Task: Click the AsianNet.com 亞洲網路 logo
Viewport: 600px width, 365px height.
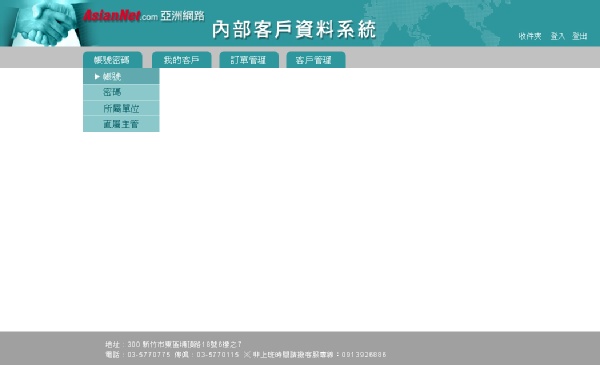Action: click(144, 16)
